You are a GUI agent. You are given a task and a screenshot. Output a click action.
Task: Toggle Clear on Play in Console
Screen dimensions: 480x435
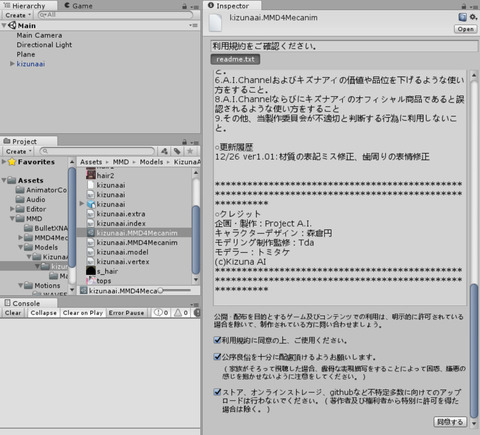[83, 313]
